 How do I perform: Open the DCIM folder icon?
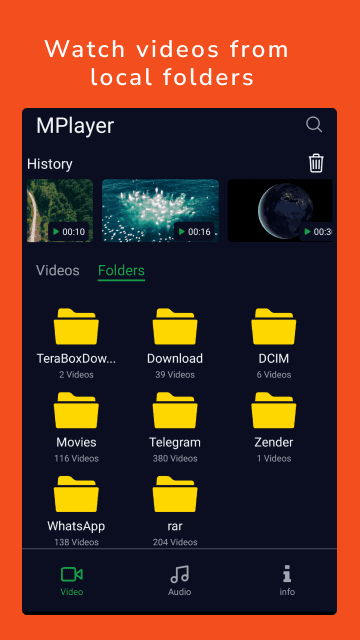click(274, 327)
